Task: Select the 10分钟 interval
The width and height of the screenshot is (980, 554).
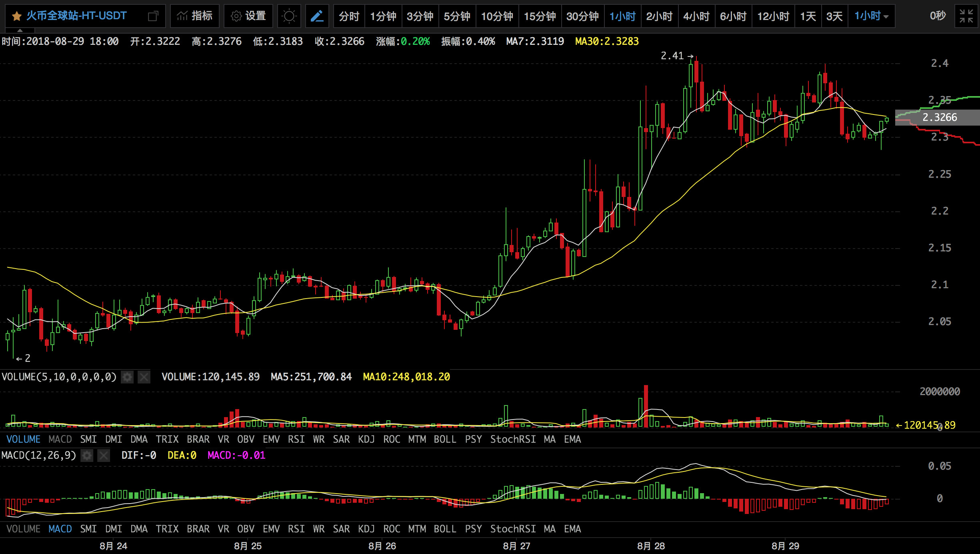Action: tap(497, 16)
